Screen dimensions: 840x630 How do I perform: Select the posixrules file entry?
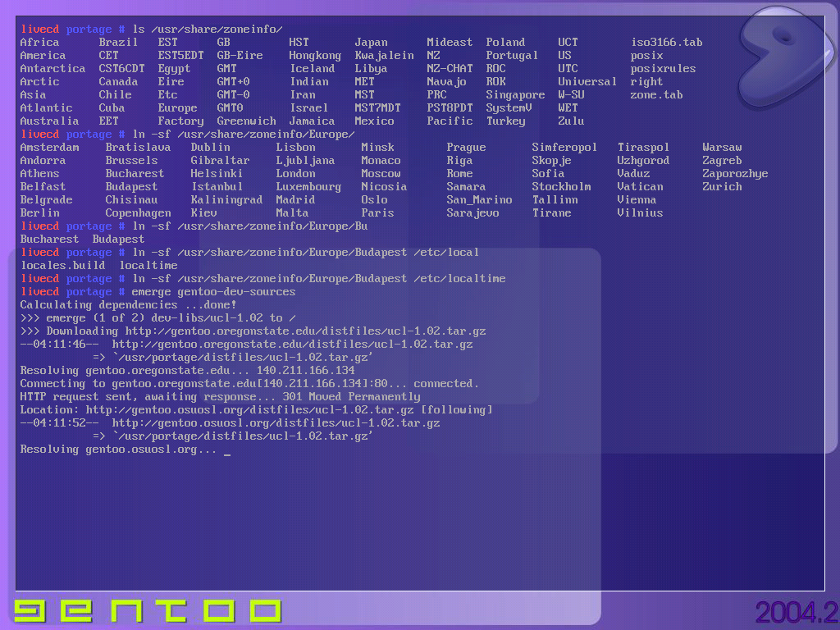click(x=663, y=69)
